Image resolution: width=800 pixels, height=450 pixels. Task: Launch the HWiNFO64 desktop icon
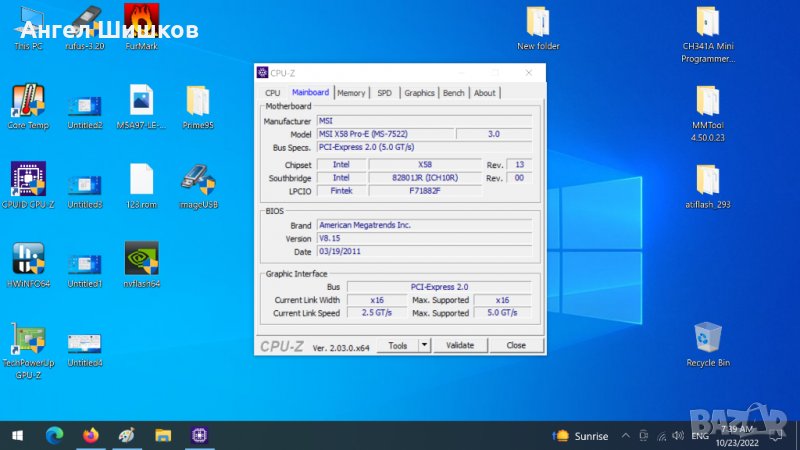[x=28, y=259]
